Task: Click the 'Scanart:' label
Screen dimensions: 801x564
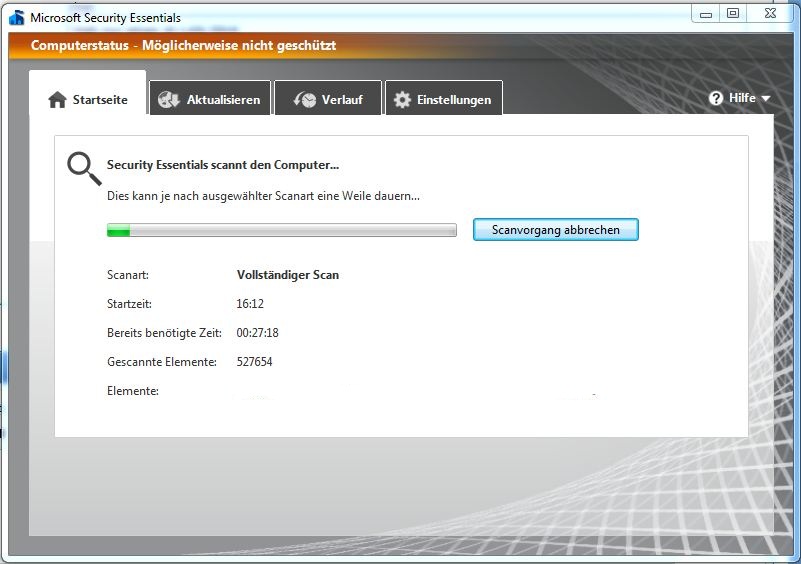Action: 128,275
